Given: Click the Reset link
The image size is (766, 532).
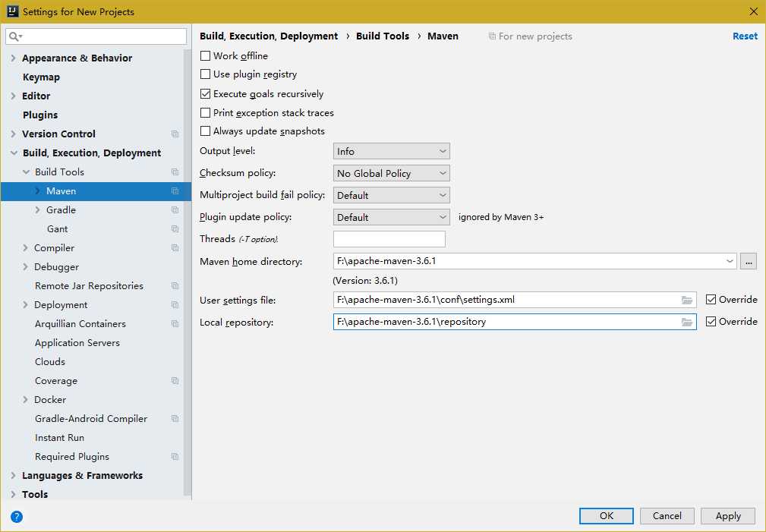Looking at the screenshot, I should pyautogui.click(x=745, y=36).
